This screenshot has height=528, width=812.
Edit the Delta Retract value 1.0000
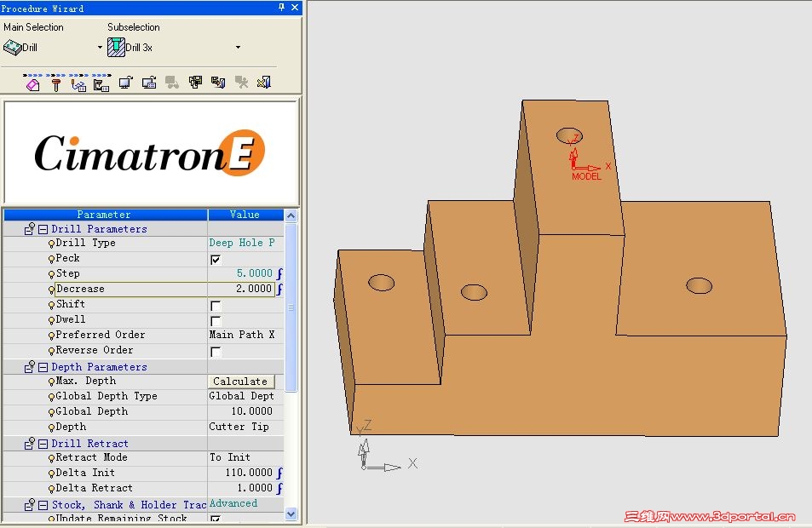click(x=242, y=488)
